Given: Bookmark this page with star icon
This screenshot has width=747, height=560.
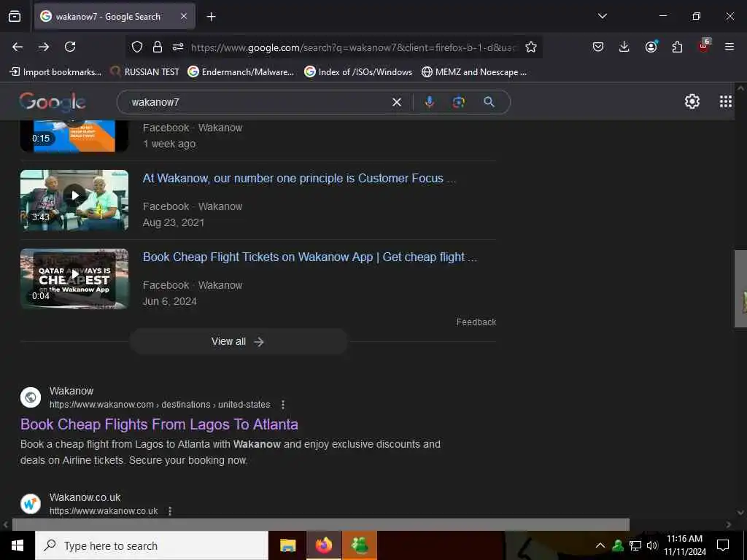Looking at the screenshot, I should click(x=531, y=47).
